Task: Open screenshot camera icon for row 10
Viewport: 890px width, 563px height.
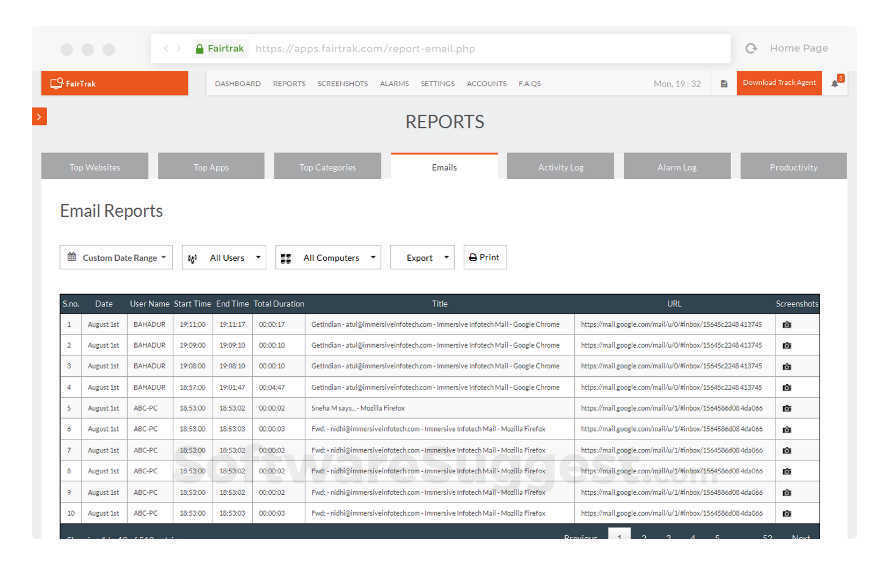Action: click(787, 513)
